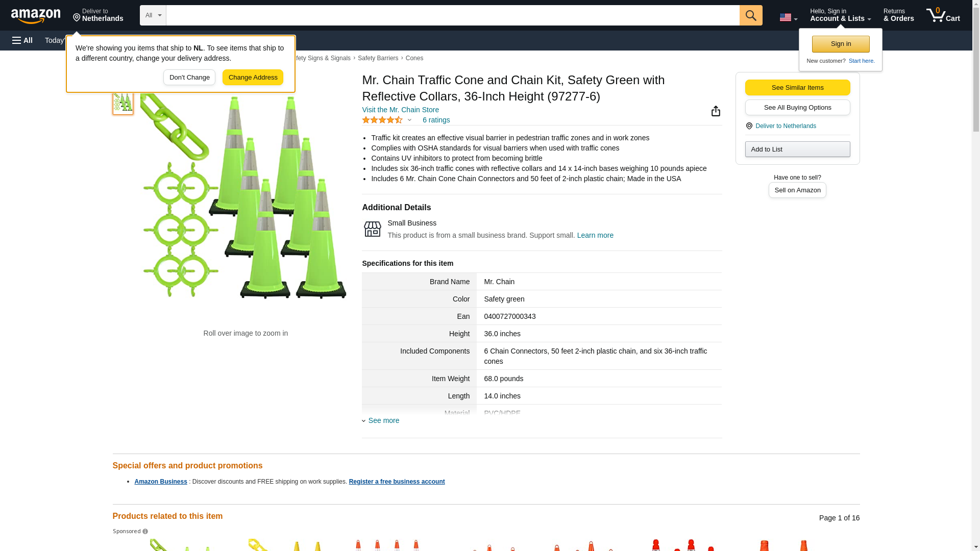Click the Amazon logo icon
Viewport: 980px width, 551px height.
tap(36, 16)
